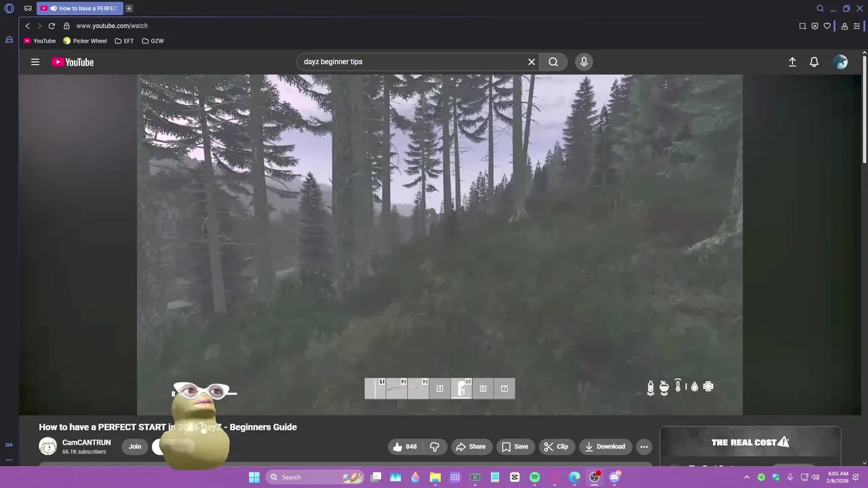Reload the current page

(x=52, y=26)
